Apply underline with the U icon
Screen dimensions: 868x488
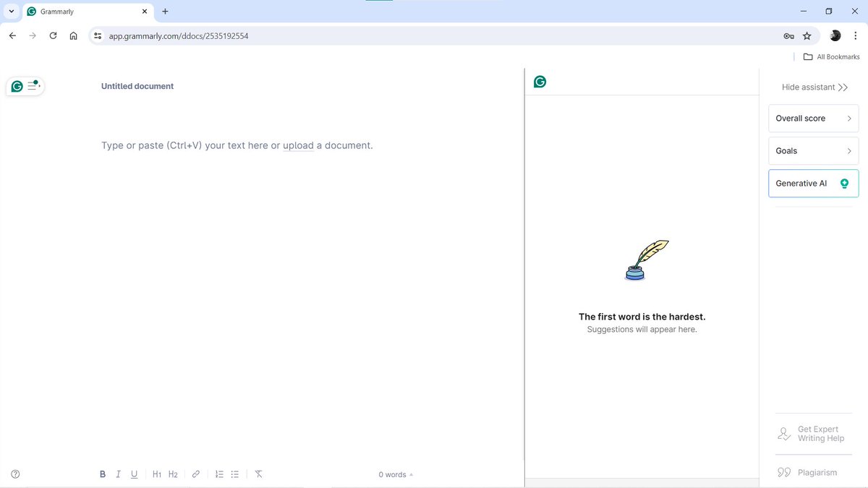click(x=135, y=474)
